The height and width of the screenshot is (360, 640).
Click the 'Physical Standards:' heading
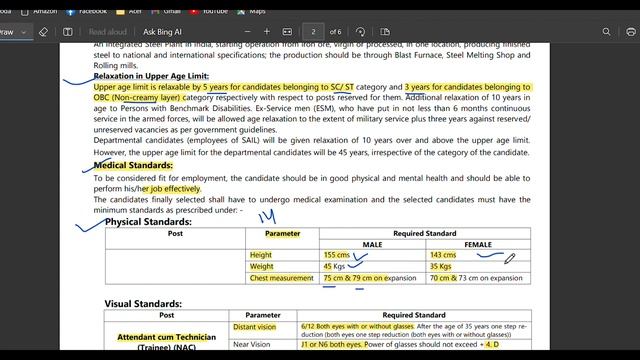(x=148, y=222)
